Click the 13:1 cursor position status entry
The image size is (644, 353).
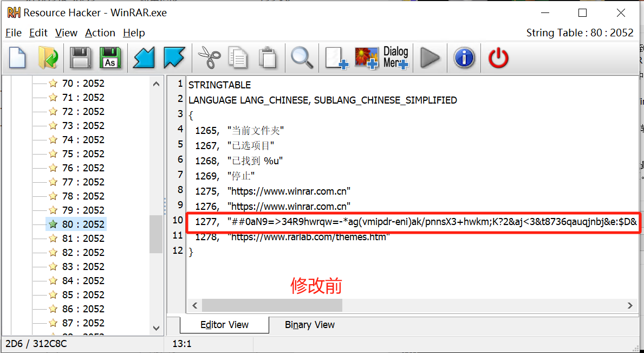[x=182, y=344]
